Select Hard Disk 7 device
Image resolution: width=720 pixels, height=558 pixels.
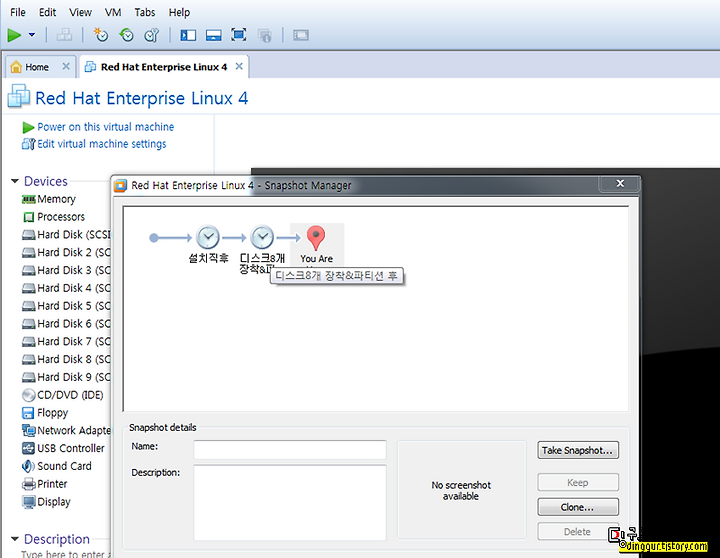(x=66, y=342)
